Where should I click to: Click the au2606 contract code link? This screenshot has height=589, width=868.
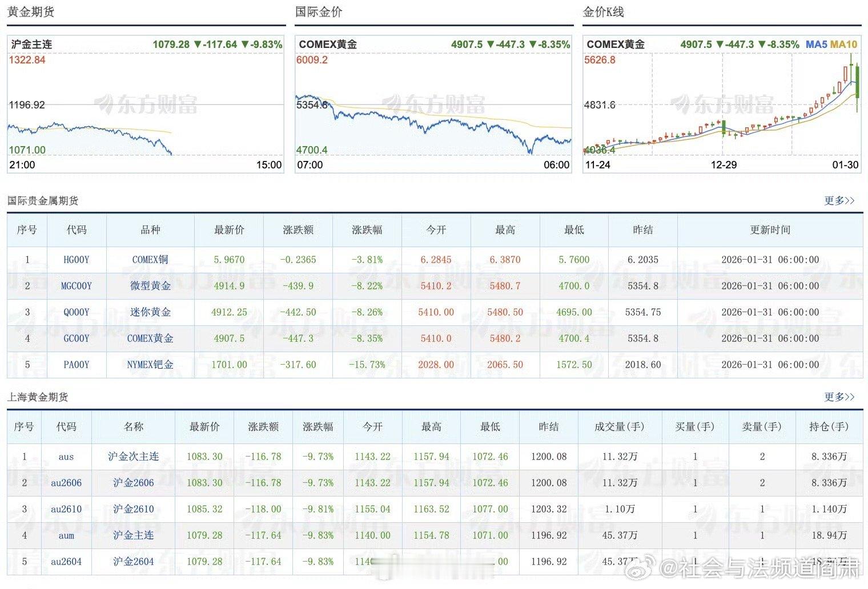click(67, 483)
